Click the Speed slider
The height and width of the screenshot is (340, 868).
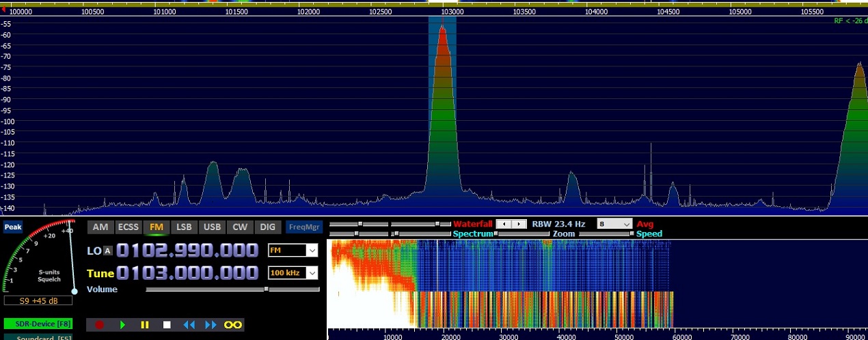tap(606, 234)
